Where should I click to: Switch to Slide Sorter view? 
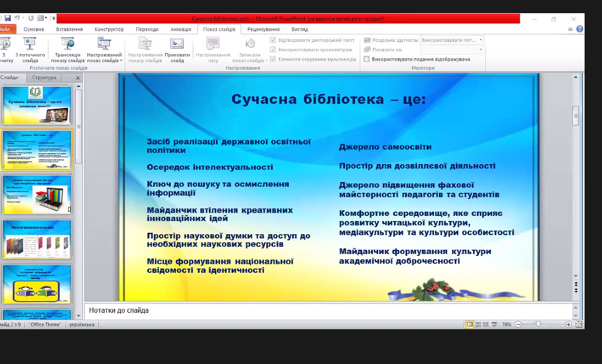[x=478, y=324]
